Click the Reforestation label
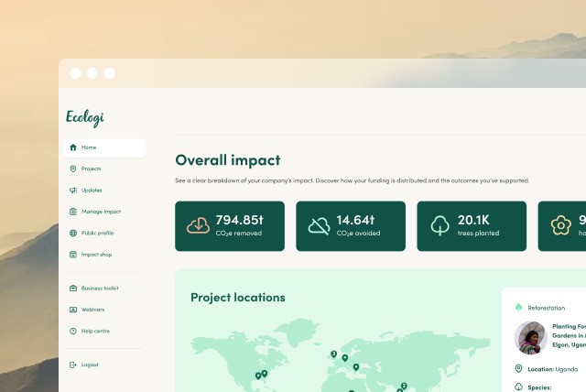 (547, 308)
